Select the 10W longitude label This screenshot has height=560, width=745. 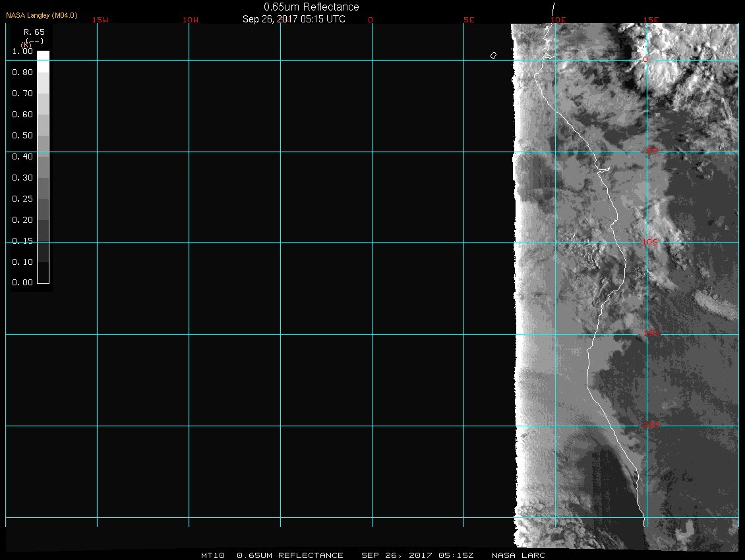[191, 20]
